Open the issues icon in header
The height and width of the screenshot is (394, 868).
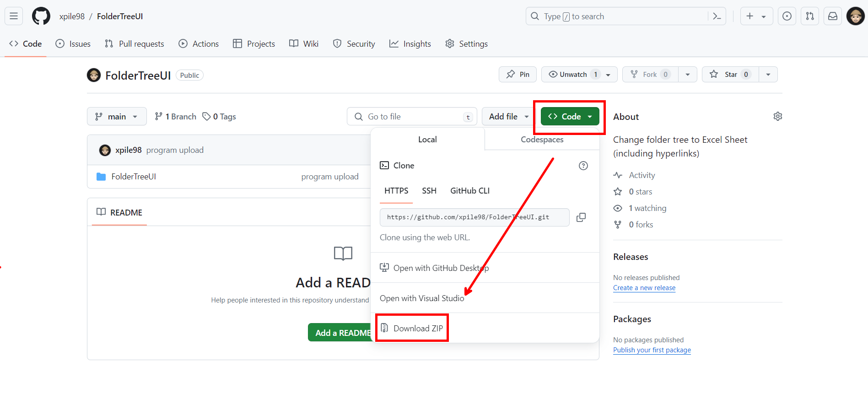(787, 16)
